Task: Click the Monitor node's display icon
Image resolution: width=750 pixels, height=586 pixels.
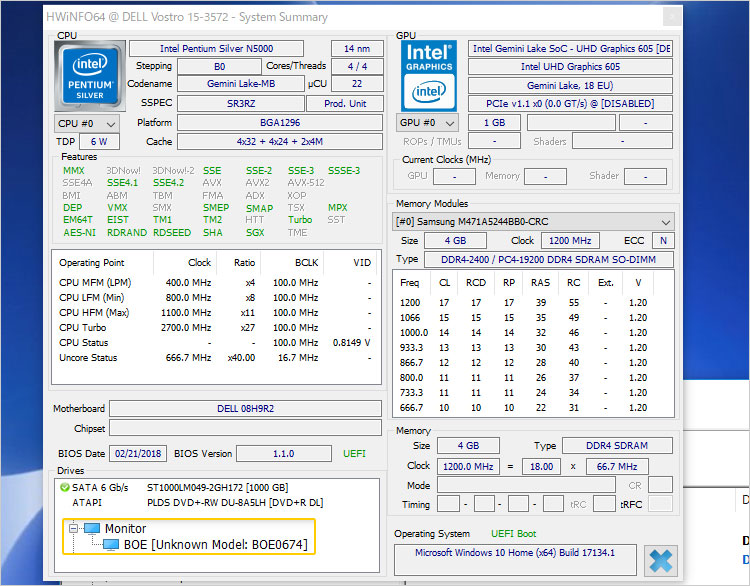Action: coord(91,528)
